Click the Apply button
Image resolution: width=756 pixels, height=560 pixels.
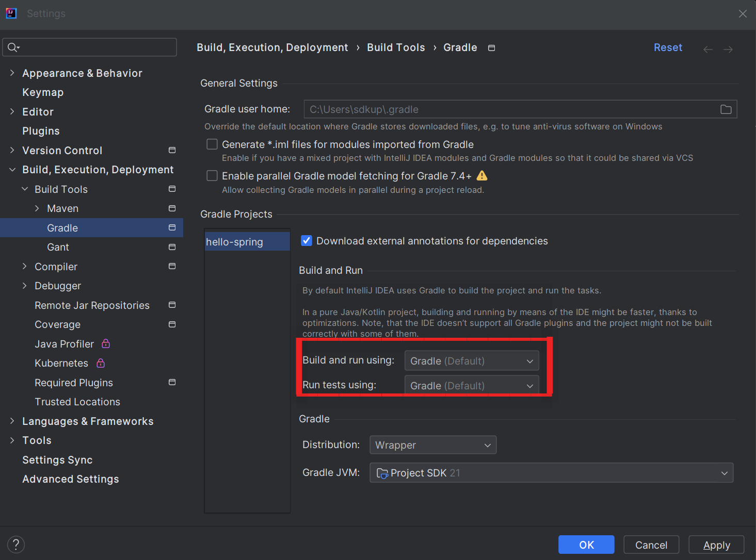(x=716, y=545)
